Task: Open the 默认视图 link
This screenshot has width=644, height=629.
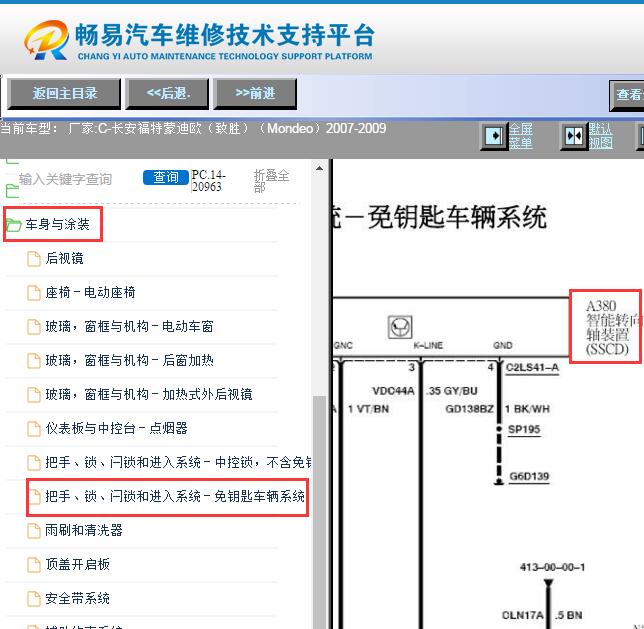Action: point(600,136)
